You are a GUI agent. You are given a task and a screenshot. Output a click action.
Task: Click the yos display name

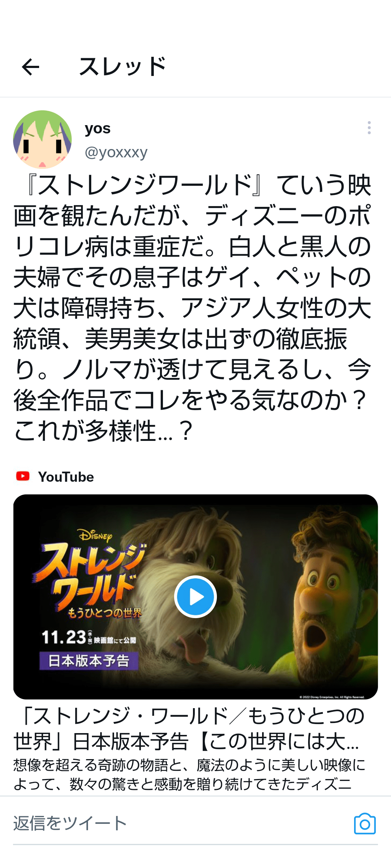tap(97, 128)
